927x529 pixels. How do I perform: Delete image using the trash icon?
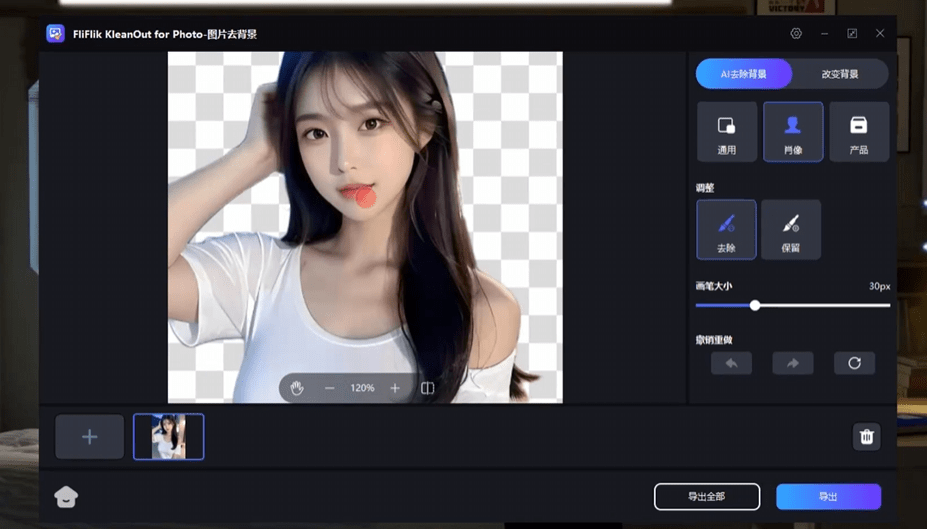867,436
